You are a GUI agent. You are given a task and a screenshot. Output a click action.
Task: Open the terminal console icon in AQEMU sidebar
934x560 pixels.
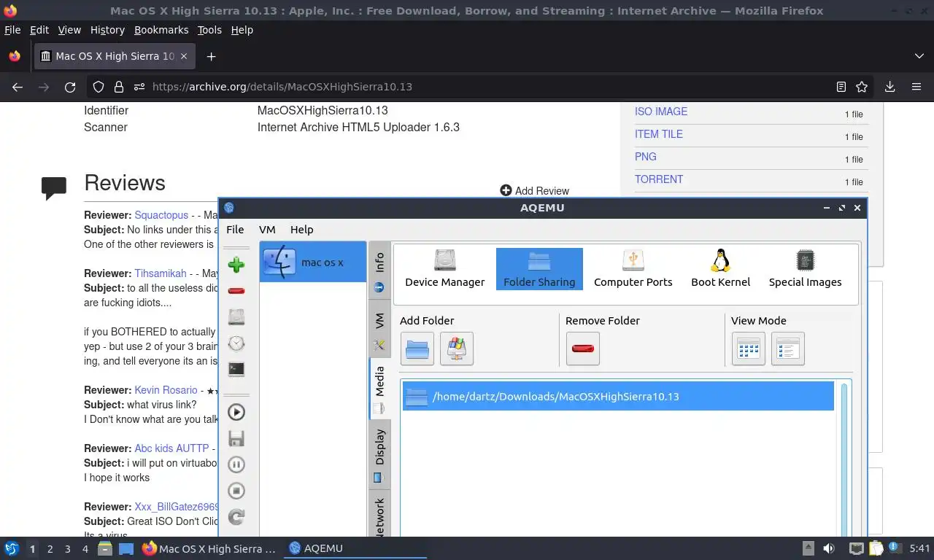pyautogui.click(x=236, y=369)
